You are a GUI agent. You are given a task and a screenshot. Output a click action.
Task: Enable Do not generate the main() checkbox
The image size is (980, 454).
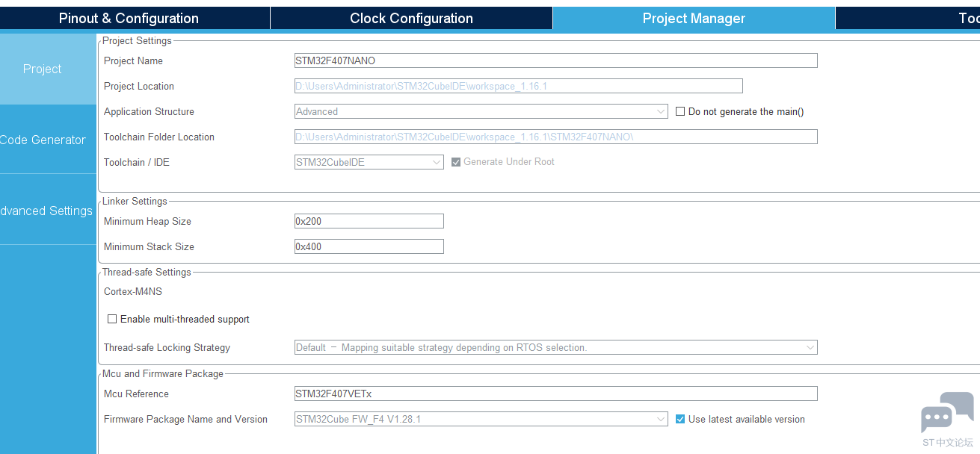click(680, 111)
